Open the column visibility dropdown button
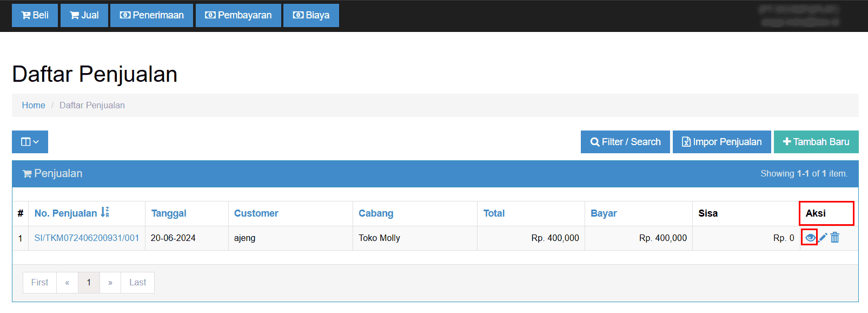Image resolution: width=868 pixels, height=313 pixels. click(30, 142)
